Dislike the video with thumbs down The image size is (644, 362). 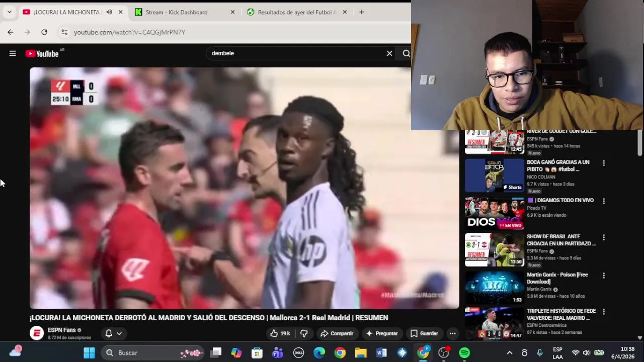tap(304, 333)
